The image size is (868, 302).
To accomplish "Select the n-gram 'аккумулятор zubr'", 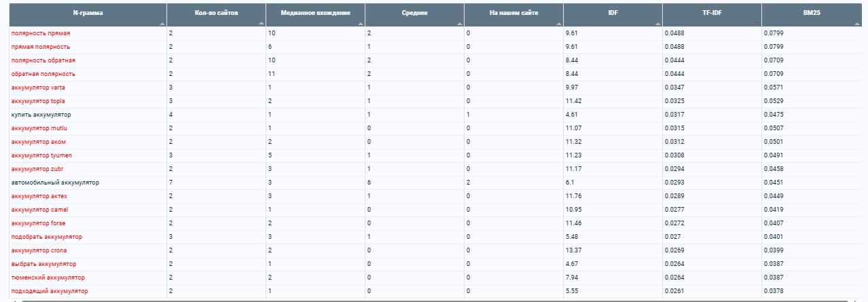I will pos(38,169).
